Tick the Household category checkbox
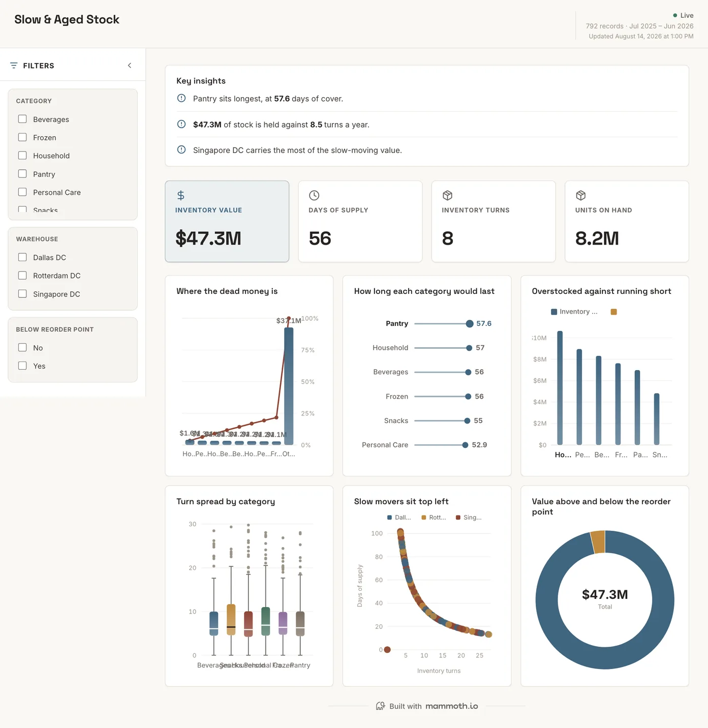The width and height of the screenshot is (708, 728). [x=22, y=156]
